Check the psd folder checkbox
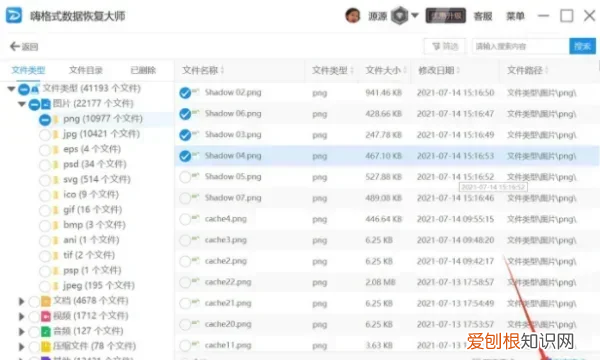The image size is (600, 360). point(45,165)
